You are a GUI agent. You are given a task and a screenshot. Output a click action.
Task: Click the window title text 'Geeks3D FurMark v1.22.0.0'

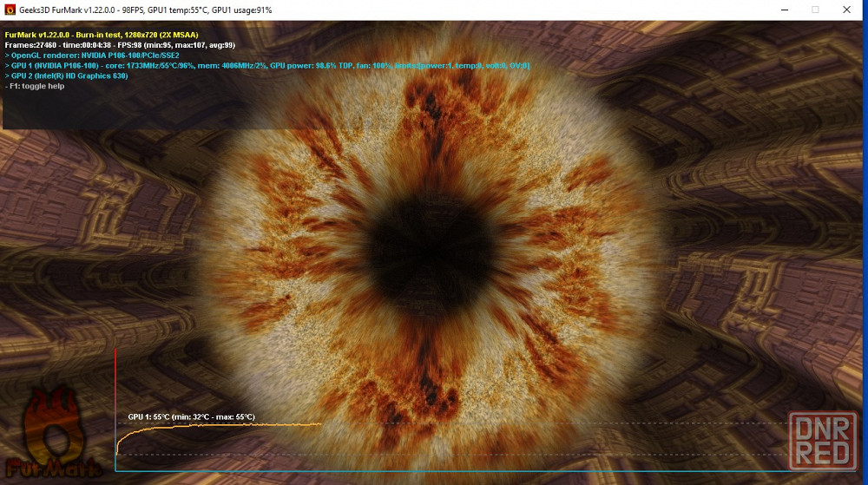[x=68, y=10]
